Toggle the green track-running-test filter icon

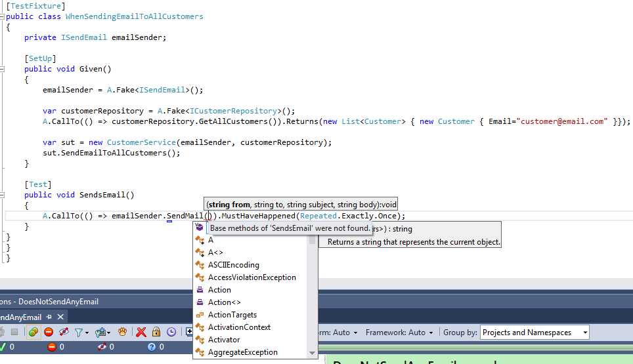(33, 332)
